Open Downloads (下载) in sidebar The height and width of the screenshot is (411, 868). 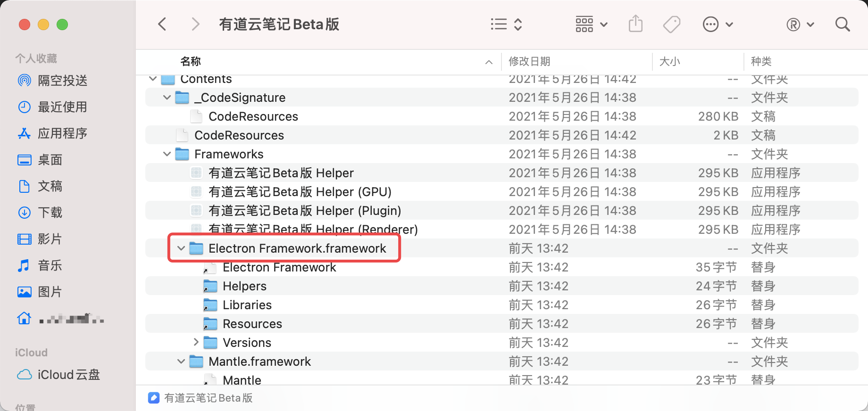tap(50, 213)
